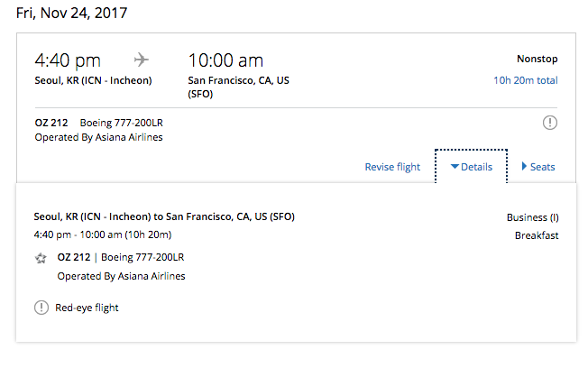Image resolution: width=588 pixels, height=368 pixels.
Task: Click the 4:40 pm departure time
Action: click(68, 60)
